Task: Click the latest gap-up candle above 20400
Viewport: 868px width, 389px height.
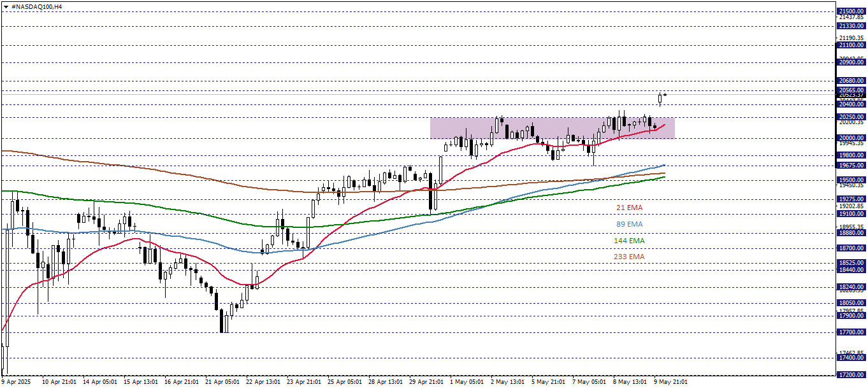Action: tap(660, 98)
